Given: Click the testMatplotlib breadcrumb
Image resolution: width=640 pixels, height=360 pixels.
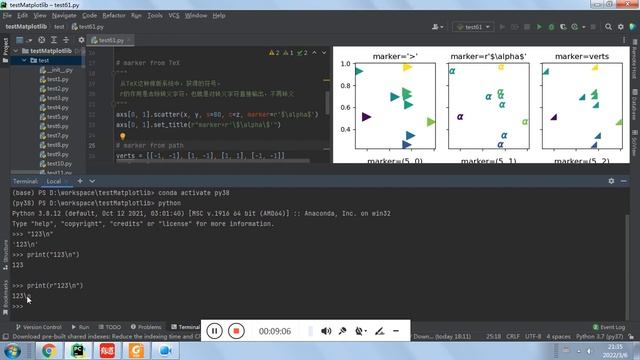Looking at the screenshot, I should tap(26, 27).
